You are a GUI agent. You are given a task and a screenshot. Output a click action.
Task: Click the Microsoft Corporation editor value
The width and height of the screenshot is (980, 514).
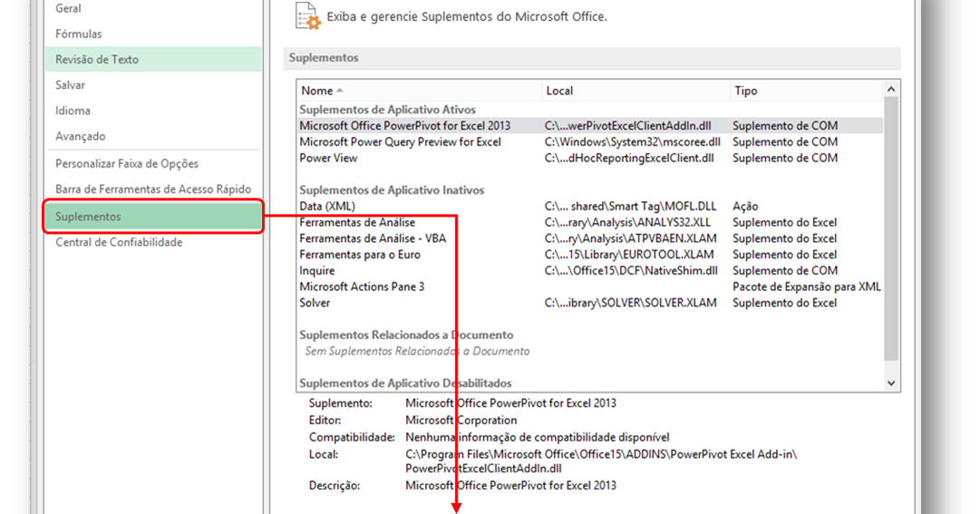tap(461, 421)
